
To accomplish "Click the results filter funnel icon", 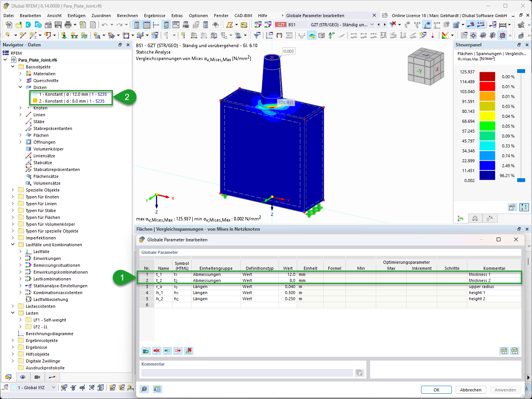I will pos(257,35).
